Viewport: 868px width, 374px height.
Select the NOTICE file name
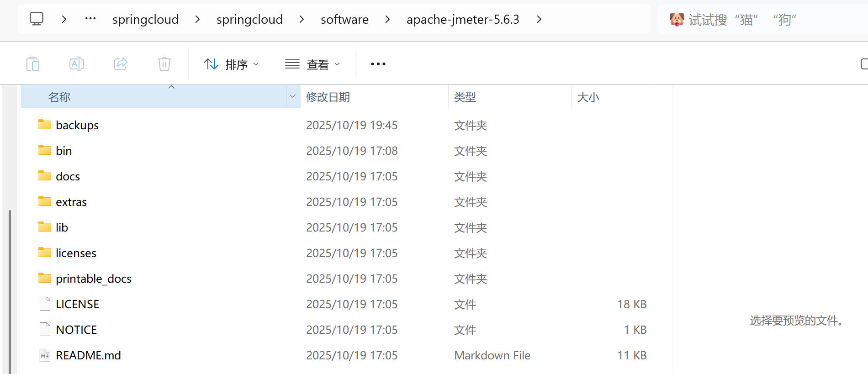76,330
